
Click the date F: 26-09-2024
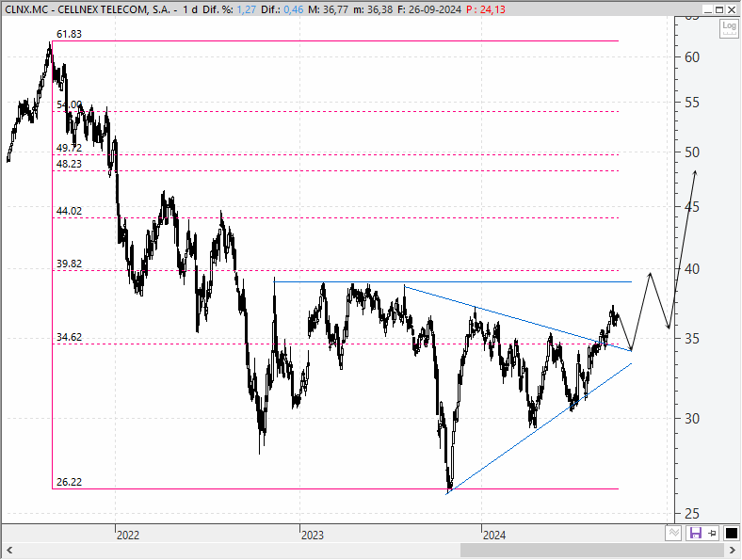click(429, 9)
